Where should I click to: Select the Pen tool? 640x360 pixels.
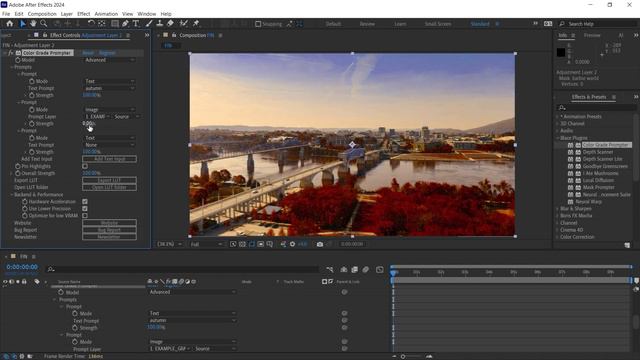pyautogui.click(x=125, y=24)
